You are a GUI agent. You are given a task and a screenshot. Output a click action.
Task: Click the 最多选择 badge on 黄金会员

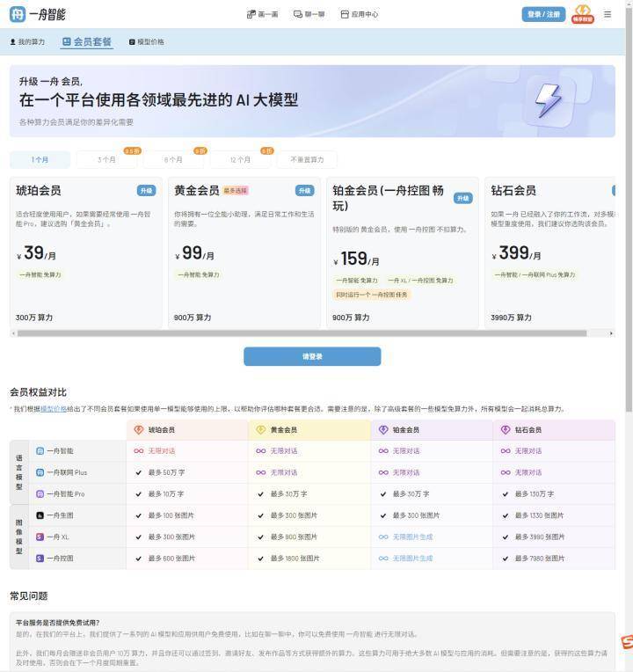click(x=236, y=190)
